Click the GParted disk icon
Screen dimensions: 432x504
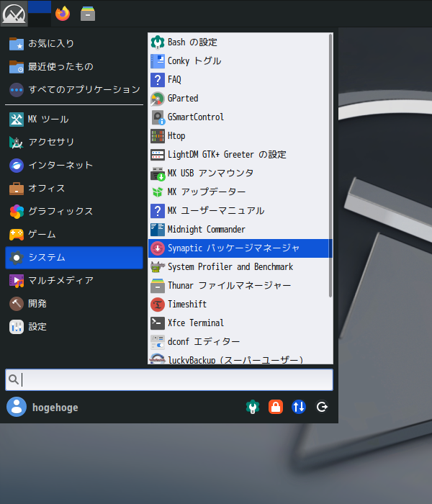pos(158,99)
